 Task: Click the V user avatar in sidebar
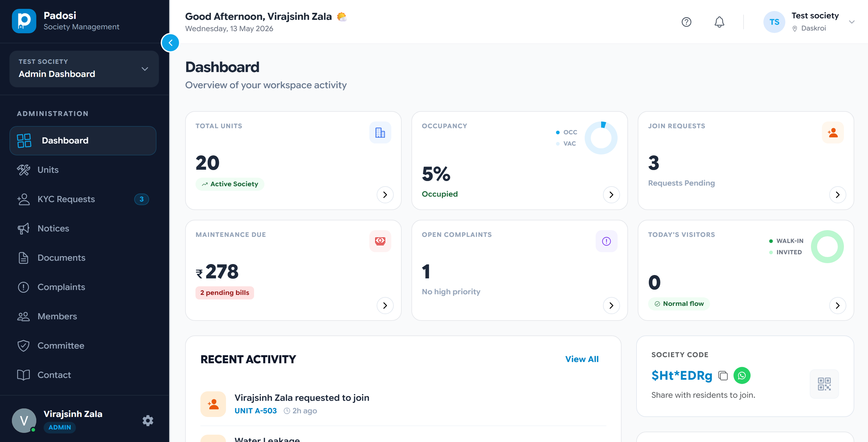[24, 420]
